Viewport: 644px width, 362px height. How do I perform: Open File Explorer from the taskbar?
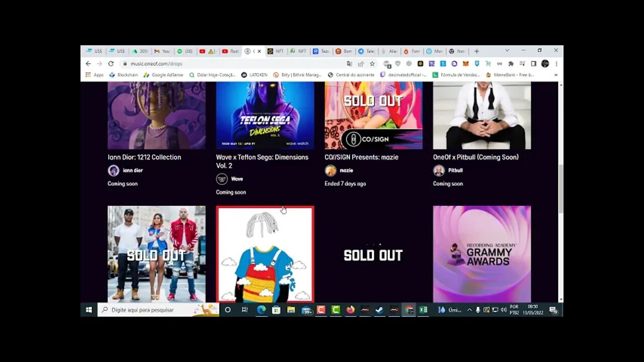pyautogui.click(x=291, y=310)
